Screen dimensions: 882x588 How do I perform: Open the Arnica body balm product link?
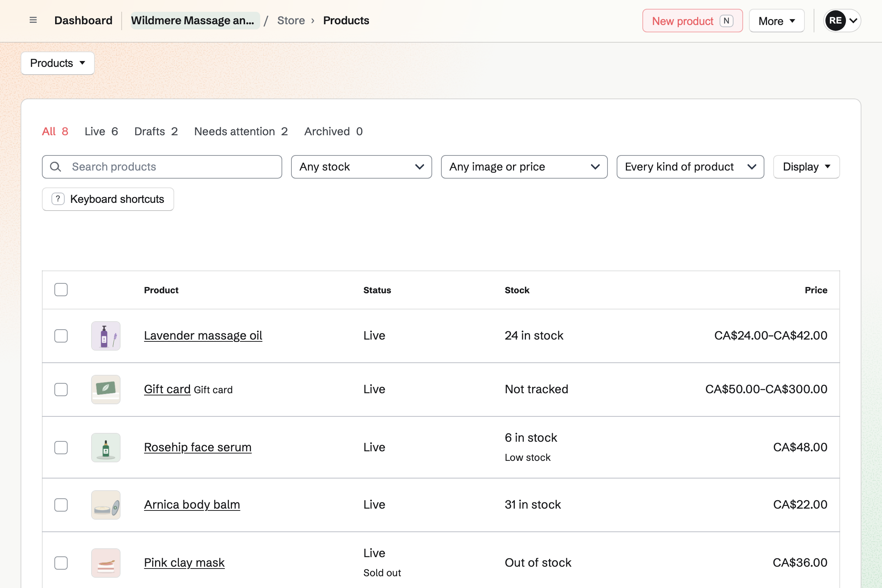tap(192, 505)
